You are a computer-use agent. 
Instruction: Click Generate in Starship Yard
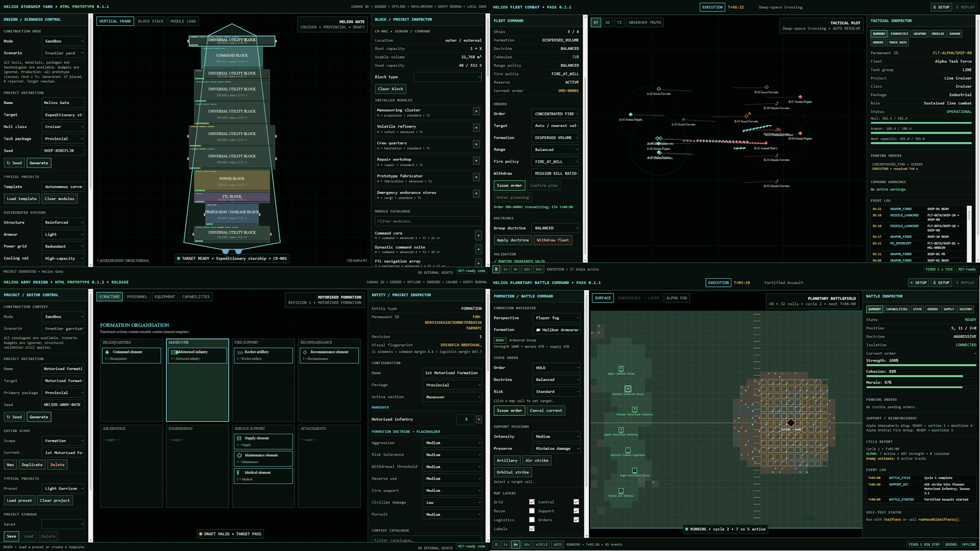[39, 163]
